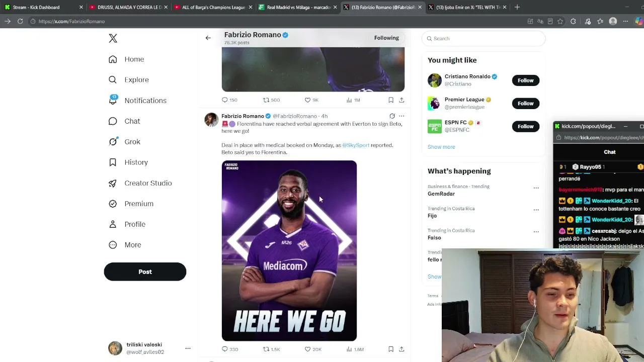Close the Stream - Kick Dashboard tab
Viewport: 644px width, 362px height.
pyautogui.click(x=80, y=7)
